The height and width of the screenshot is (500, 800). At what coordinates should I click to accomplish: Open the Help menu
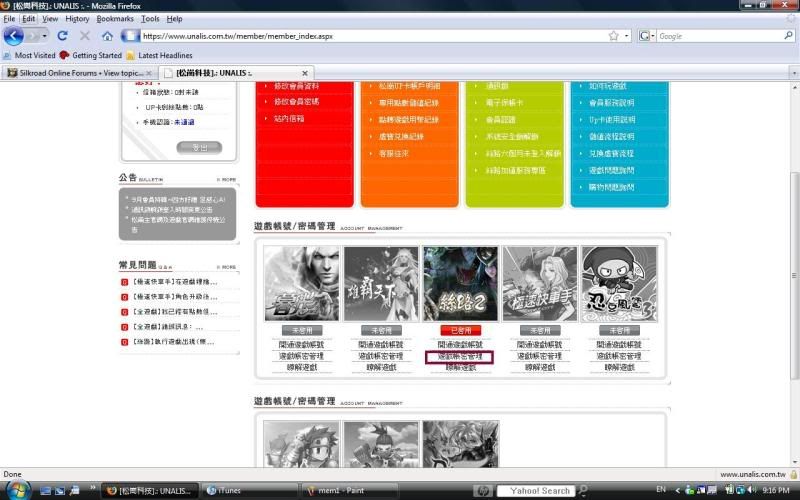coord(174,18)
